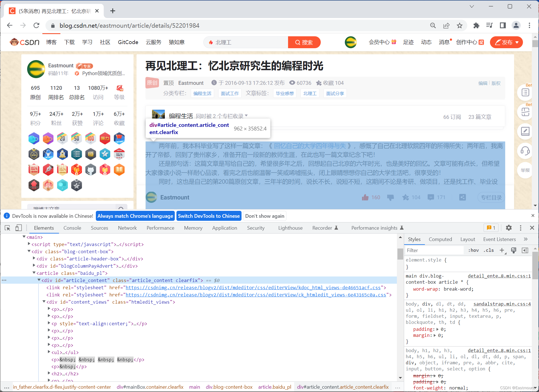Toggle Switch DevTools to Chinese button
Viewport: 539px width, 392px height.
tap(209, 216)
